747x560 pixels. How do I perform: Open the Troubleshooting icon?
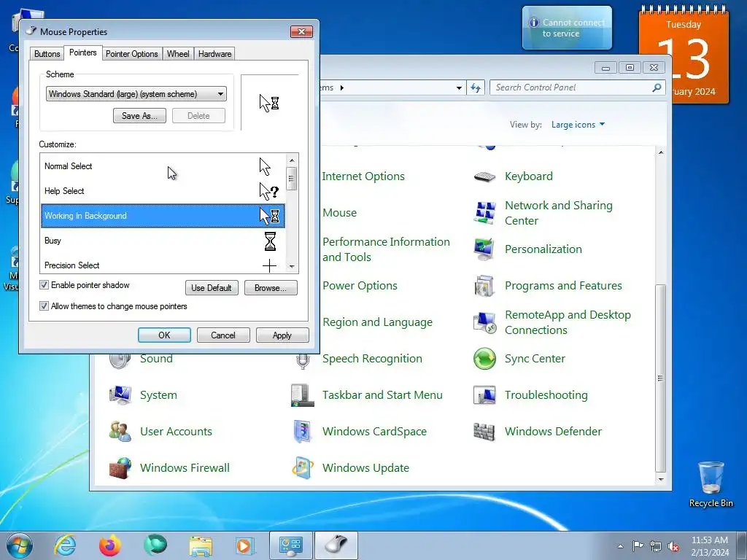tap(484, 394)
